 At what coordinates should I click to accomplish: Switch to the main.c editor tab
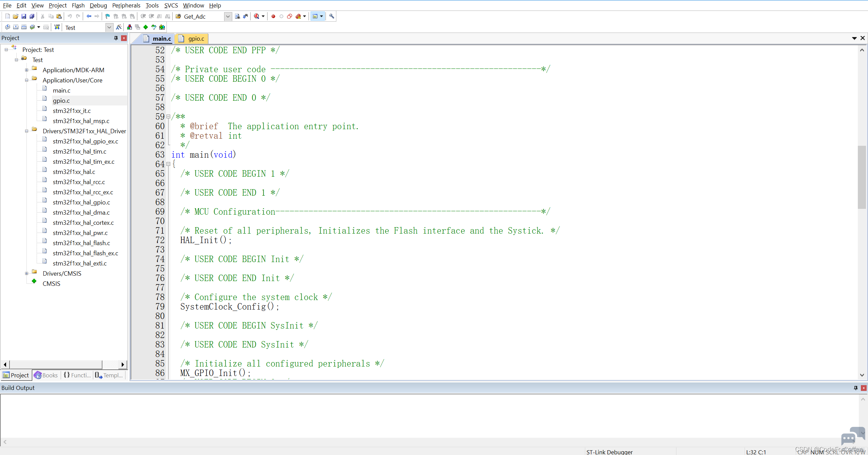pos(157,39)
